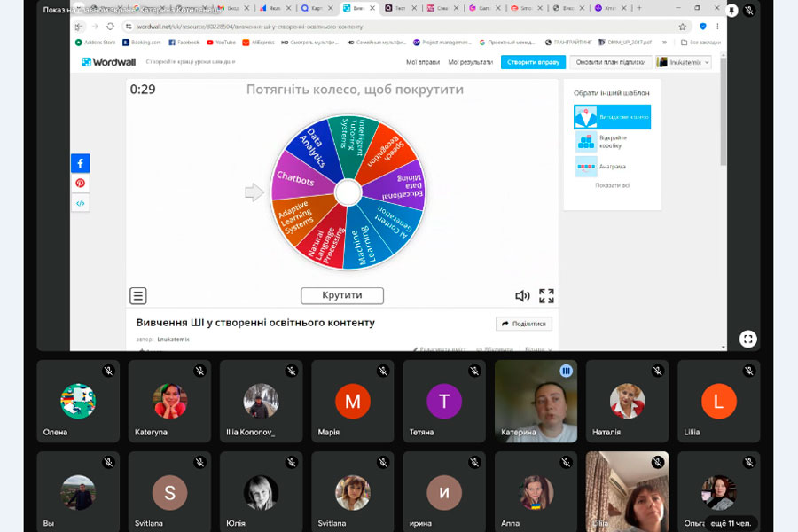This screenshot has height=532, width=798.
Task: Click muted mic icon on Illia Kononov's tile
Action: (292, 372)
